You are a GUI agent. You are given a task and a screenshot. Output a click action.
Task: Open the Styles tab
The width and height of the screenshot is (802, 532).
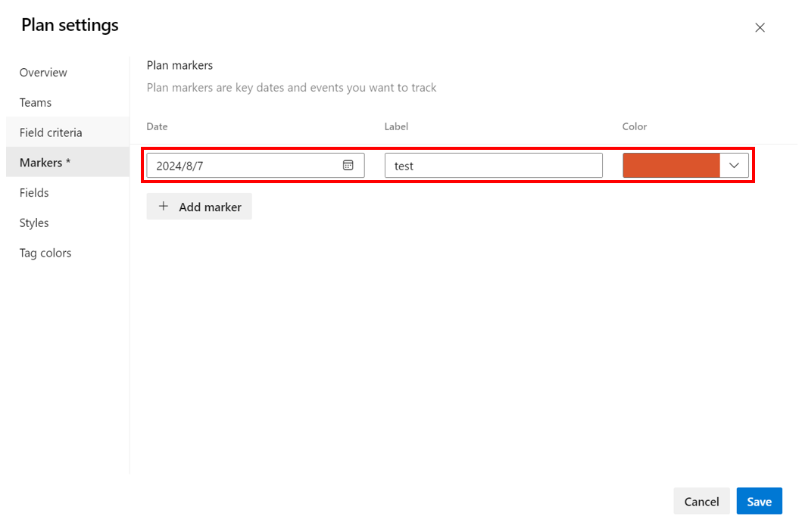pyautogui.click(x=67, y=222)
